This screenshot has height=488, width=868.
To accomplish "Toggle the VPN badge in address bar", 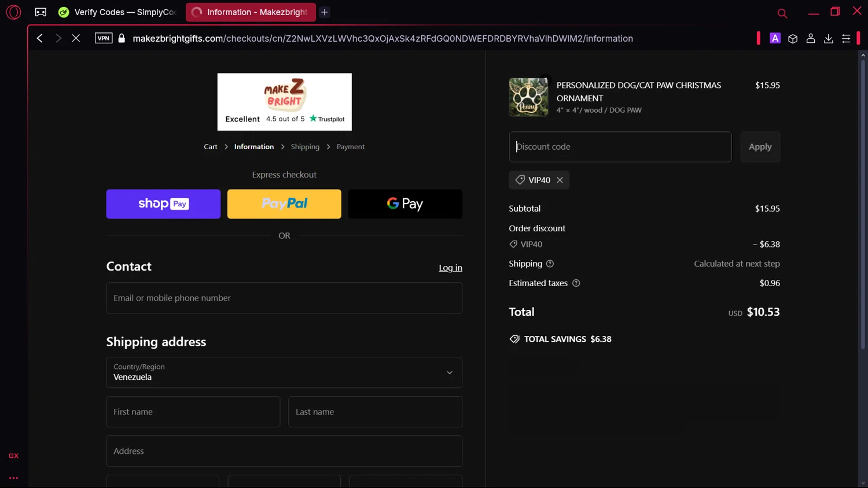I will tap(104, 38).
